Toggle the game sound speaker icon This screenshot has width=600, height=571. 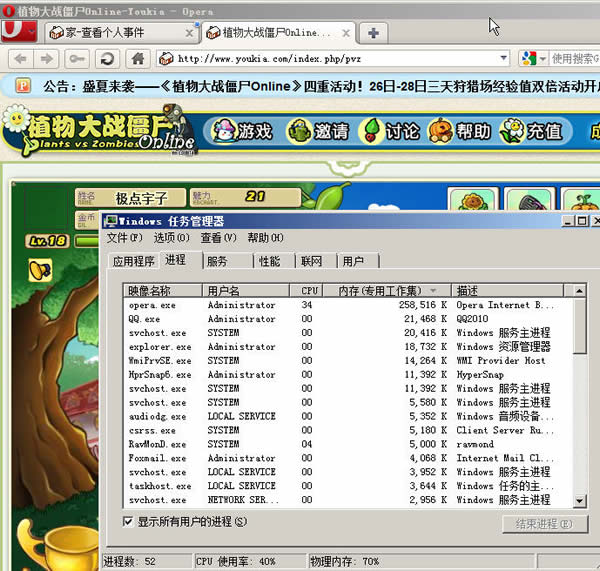tap(40, 270)
